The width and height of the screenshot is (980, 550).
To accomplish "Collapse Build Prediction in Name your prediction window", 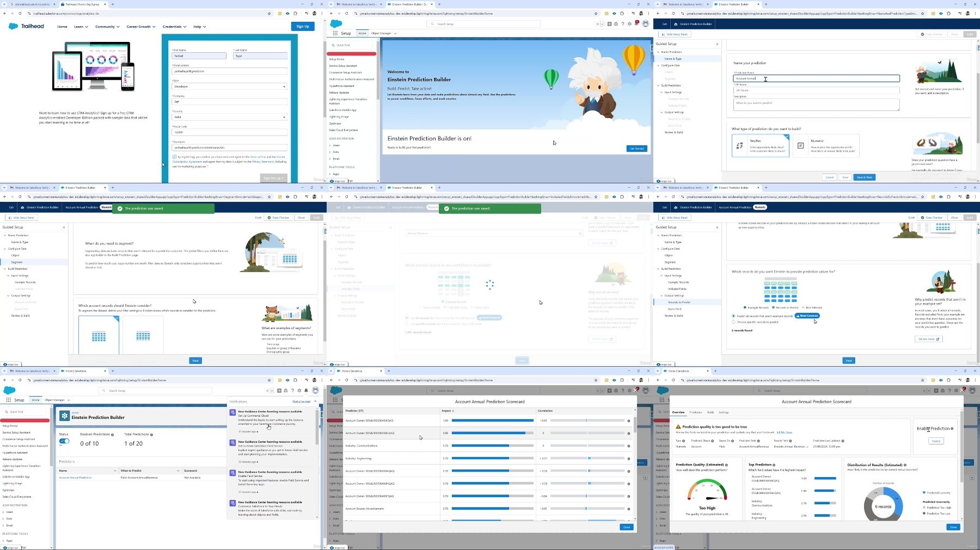I will [x=658, y=85].
